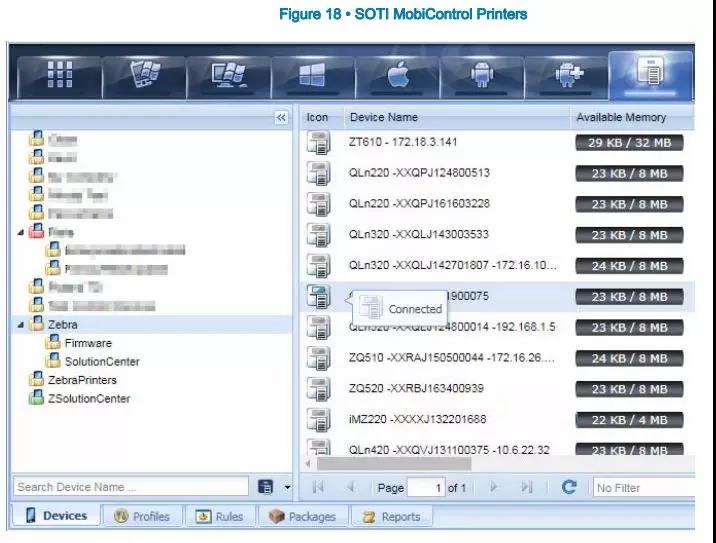Open the search options dropdown arrow

tap(287, 488)
